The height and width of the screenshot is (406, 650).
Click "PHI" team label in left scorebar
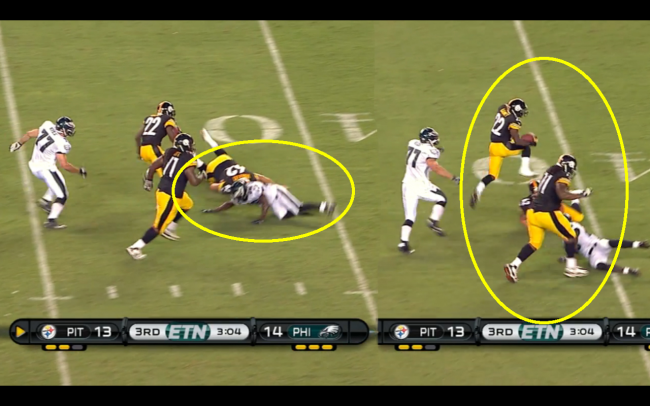pyautogui.click(x=302, y=332)
